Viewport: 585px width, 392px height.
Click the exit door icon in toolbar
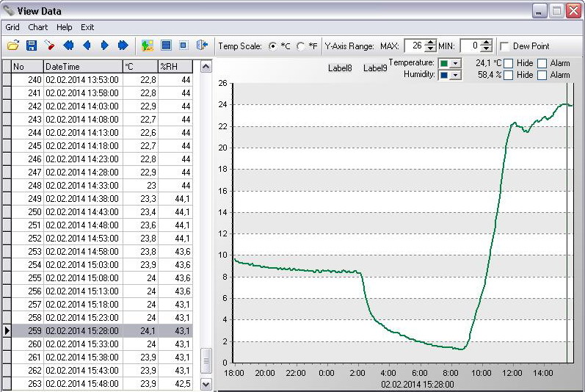tap(202, 46)
